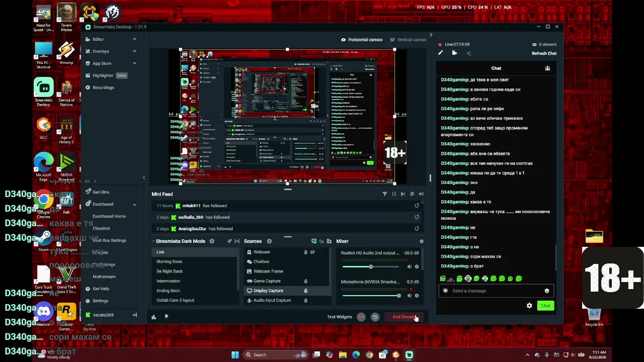
Task: Replay the AnalogSoul3ur follow alert
Action: (417, 229)
